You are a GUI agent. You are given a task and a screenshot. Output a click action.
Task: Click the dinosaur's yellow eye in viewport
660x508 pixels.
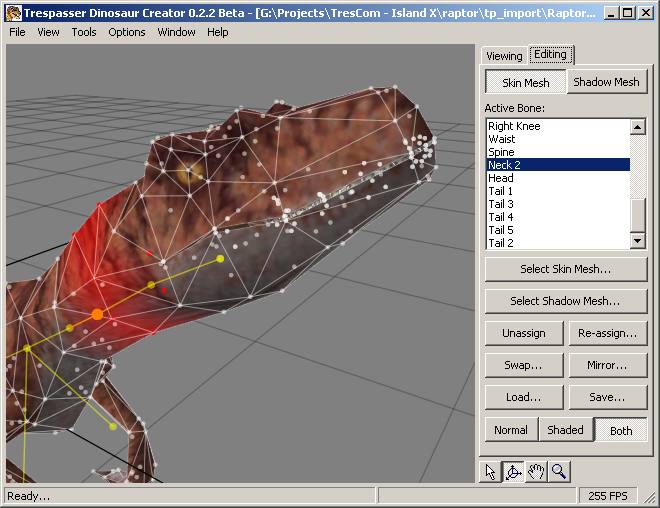click(x=190, y=171)
